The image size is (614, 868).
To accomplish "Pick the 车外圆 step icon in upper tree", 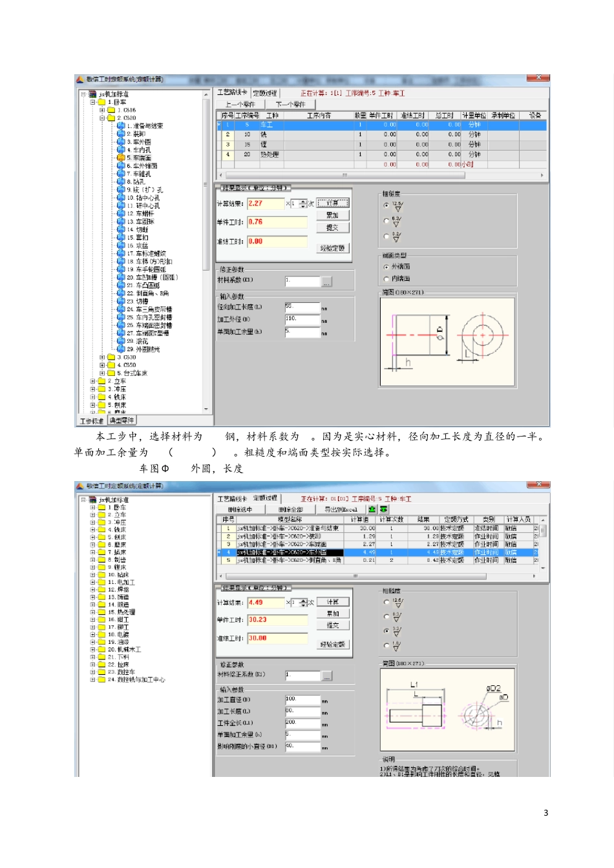I will click(x=121, y=141).
